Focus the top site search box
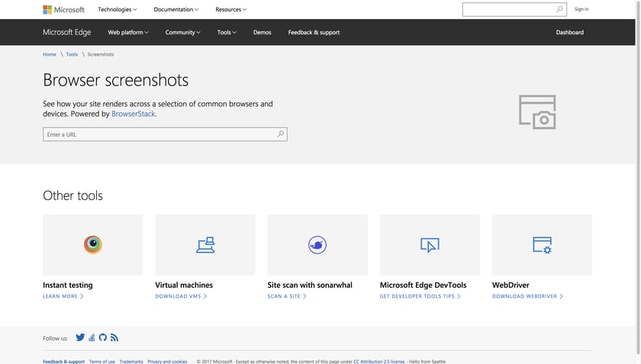641x364 pixels. point(514,9)
